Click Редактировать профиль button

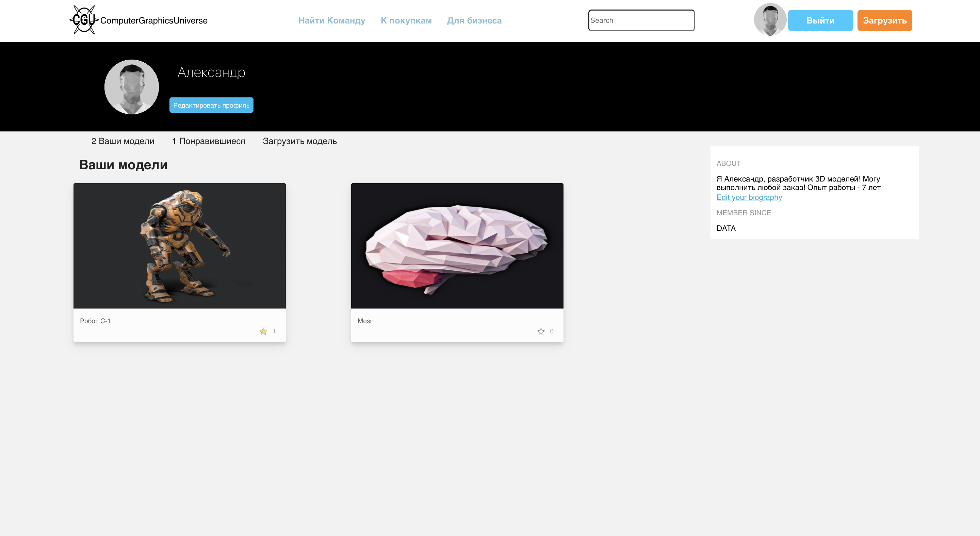211,105
